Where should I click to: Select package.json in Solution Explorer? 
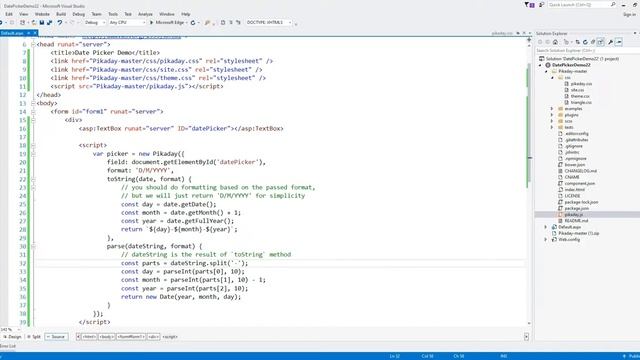point(576,208)
